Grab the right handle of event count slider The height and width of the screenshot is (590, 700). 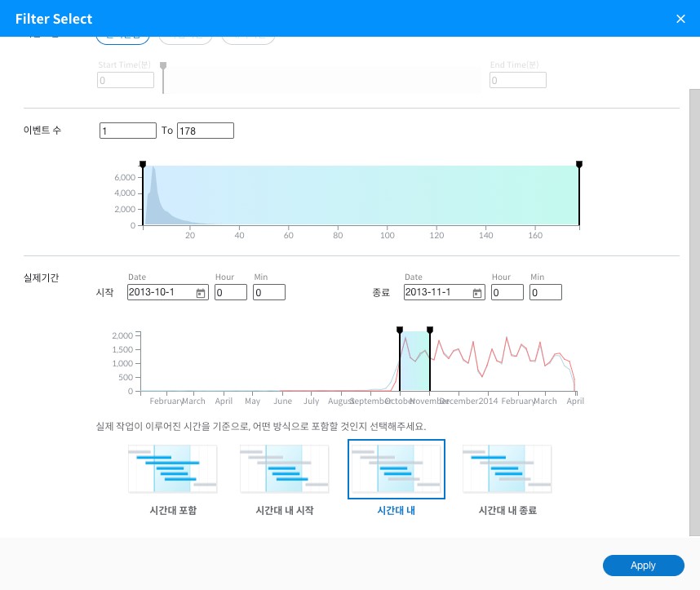pos(579,165)
